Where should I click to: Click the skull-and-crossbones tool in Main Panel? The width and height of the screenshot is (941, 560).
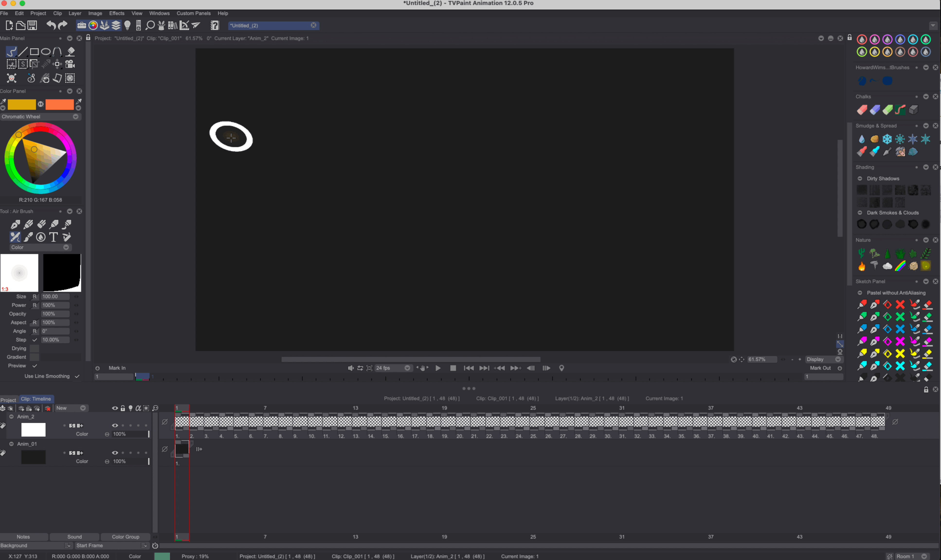[11, 78]
